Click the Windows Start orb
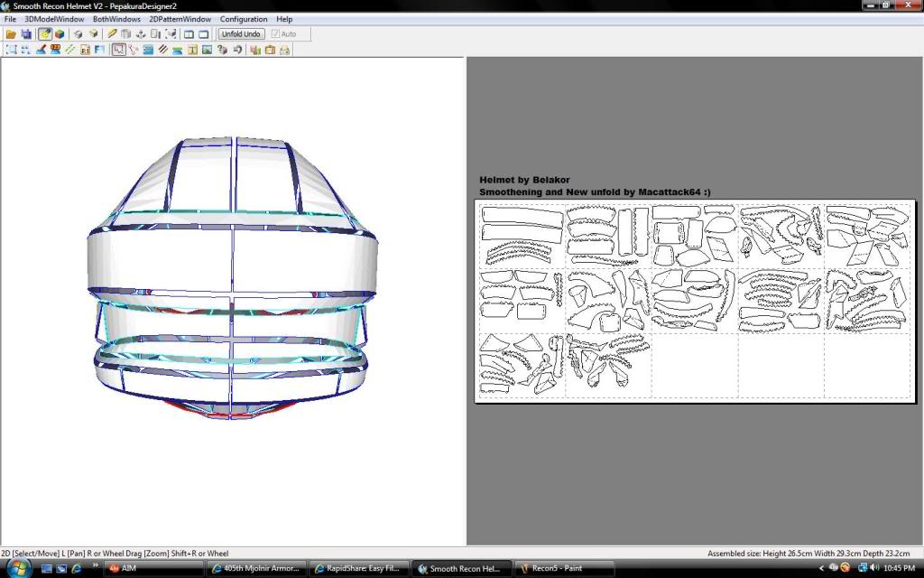 click(19, 568)
